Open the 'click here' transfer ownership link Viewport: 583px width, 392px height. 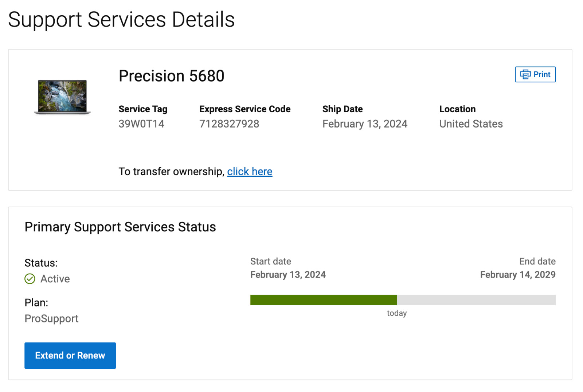[250, 171]
